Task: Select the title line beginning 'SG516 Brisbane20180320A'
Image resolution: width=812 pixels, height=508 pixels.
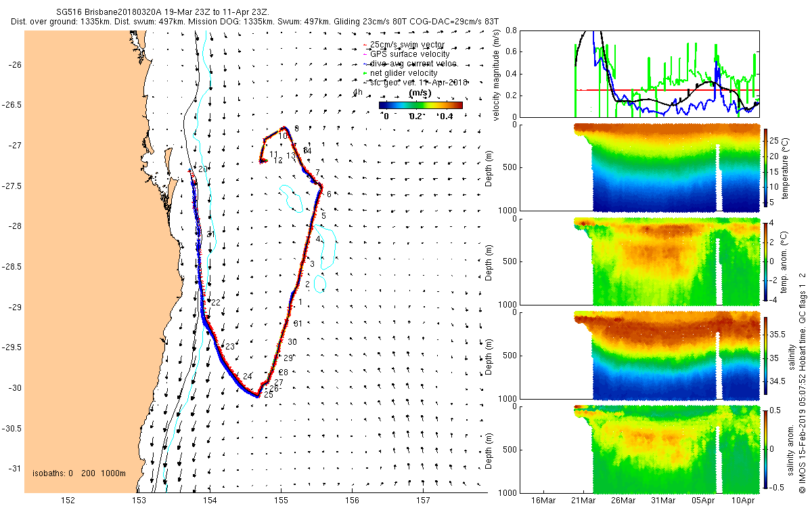Action: pos(162,13)
